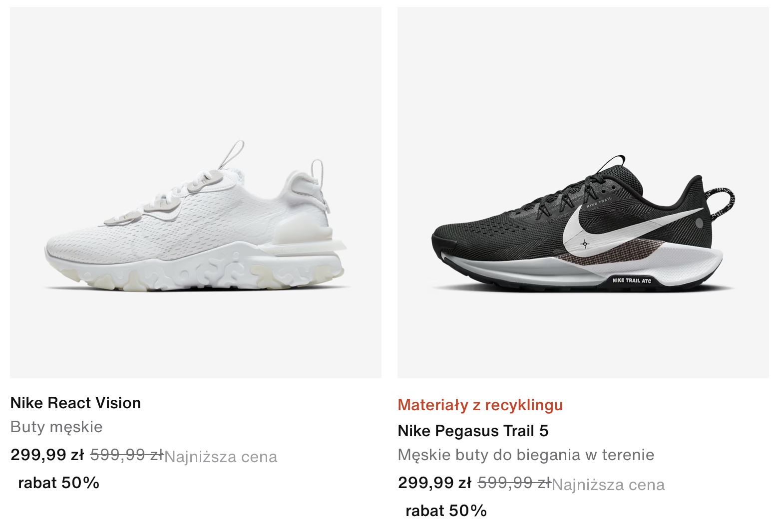Click the NIKE TRAIL ATC label on the sole

point(632,280)
